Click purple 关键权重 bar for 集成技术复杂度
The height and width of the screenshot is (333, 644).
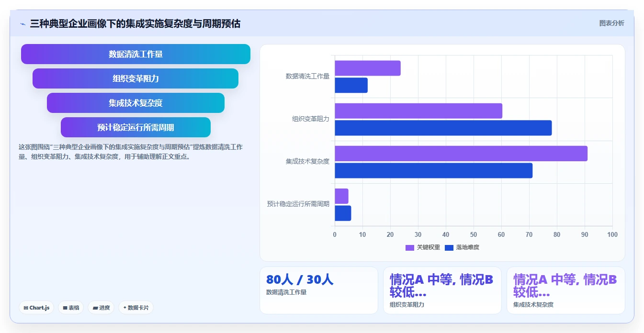461,154
